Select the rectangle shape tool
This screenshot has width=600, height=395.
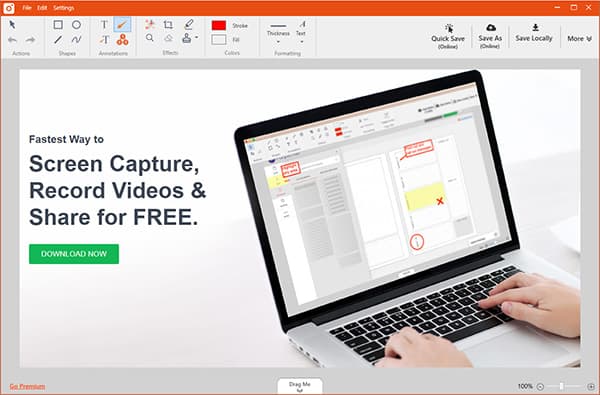(x=58, y=25)
